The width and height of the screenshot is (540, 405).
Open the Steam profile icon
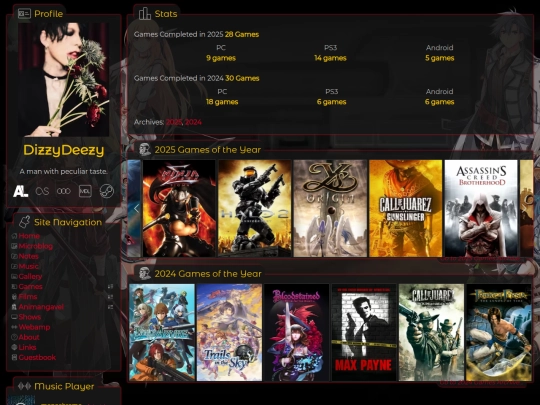[x=107, y=191]
